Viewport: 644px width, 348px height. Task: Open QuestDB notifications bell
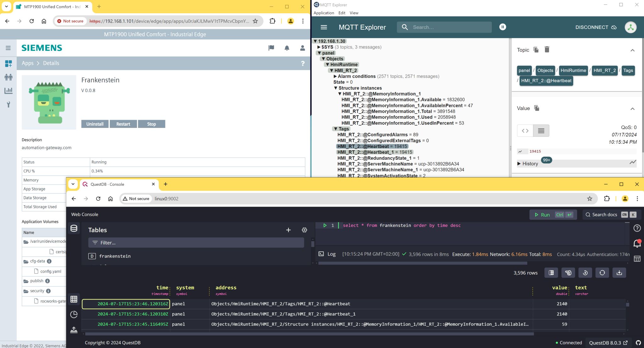pyautogui.click(x=637, y=243)
